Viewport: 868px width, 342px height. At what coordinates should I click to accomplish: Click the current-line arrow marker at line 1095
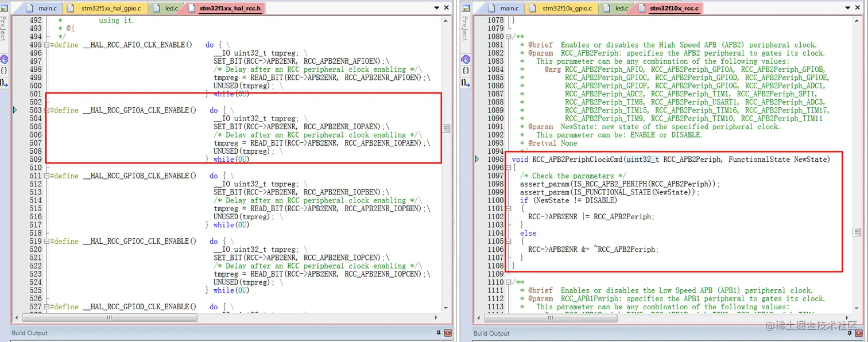coord(477,160)
